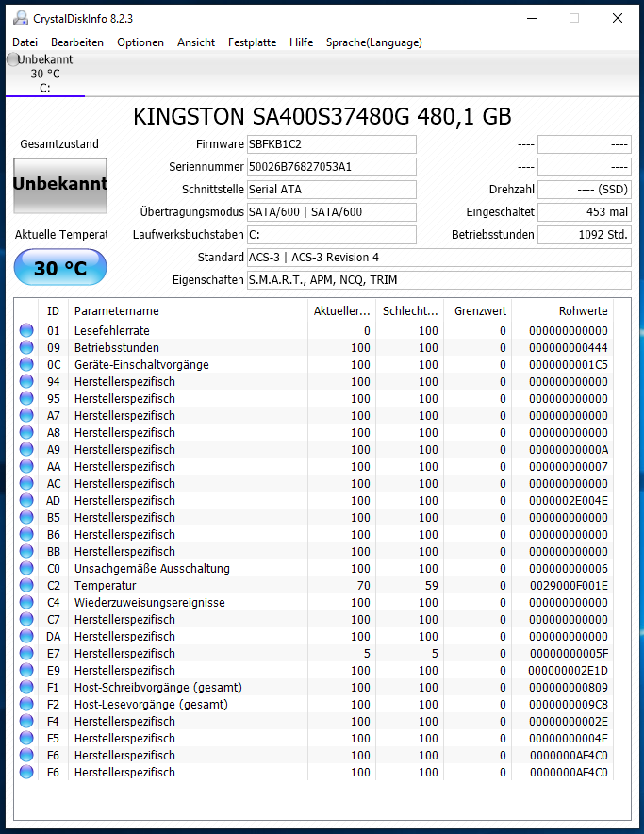This screenshot has height=834, width=644.
Task: Click the Laufwerksbuchstaben field C:
Action: tap(332, 235)
